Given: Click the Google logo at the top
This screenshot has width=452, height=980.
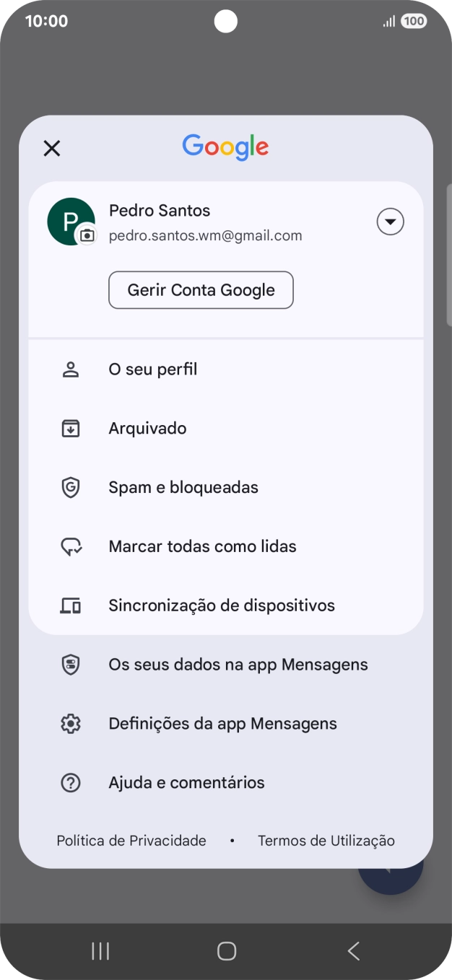Looking at the screenshot, I should [x=225, y=147].
